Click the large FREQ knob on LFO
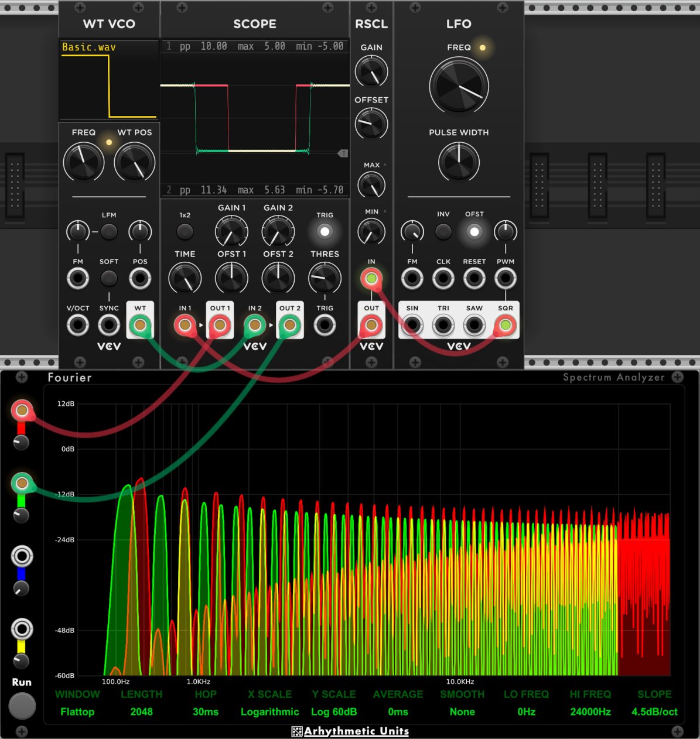 pyautogui.click(x=459, y=86)
